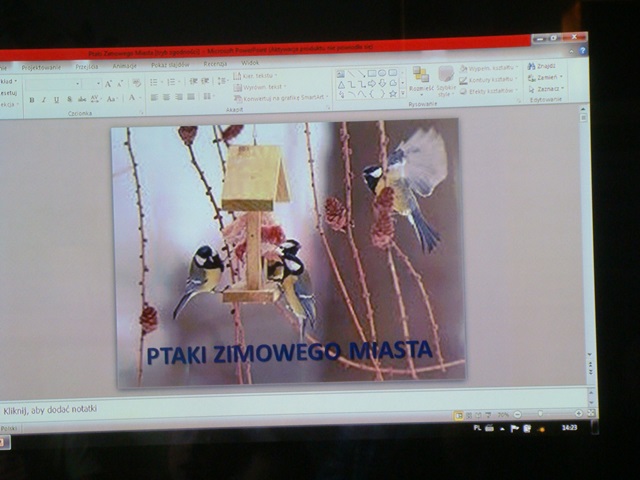Image resolution: width=640 pixels, height=480 pixels.
Task: Toggle bold formatting in the font group
Action: tap(32, 100)
